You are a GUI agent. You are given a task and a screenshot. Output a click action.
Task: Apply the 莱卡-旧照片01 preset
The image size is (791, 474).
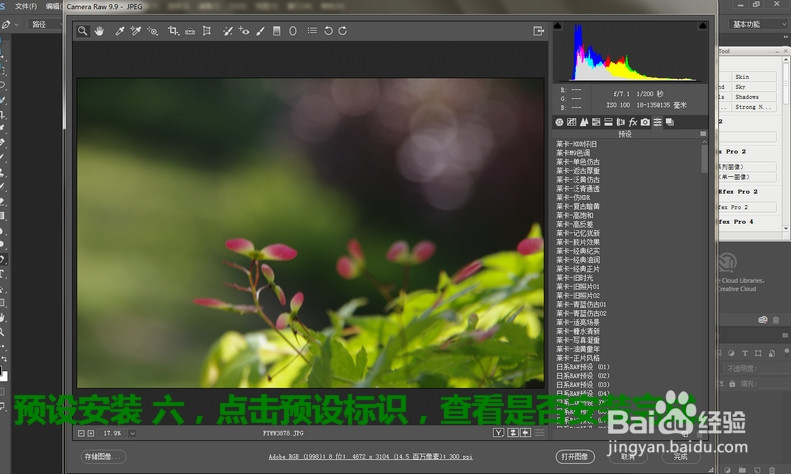pos(578,286)
